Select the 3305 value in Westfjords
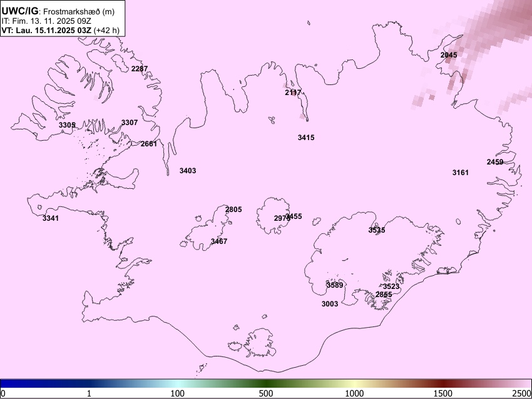 pos(67,125)
